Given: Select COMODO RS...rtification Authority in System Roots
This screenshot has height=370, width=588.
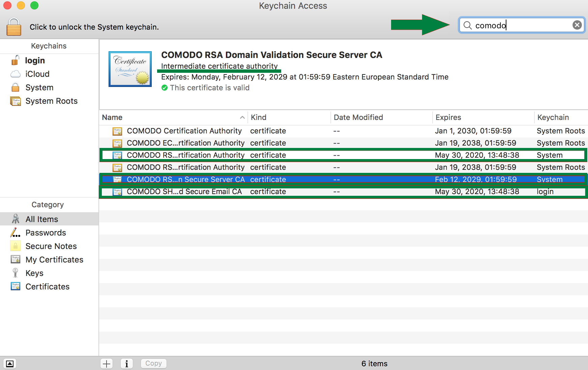Looking at the screenshot, I should click(344, 167).
